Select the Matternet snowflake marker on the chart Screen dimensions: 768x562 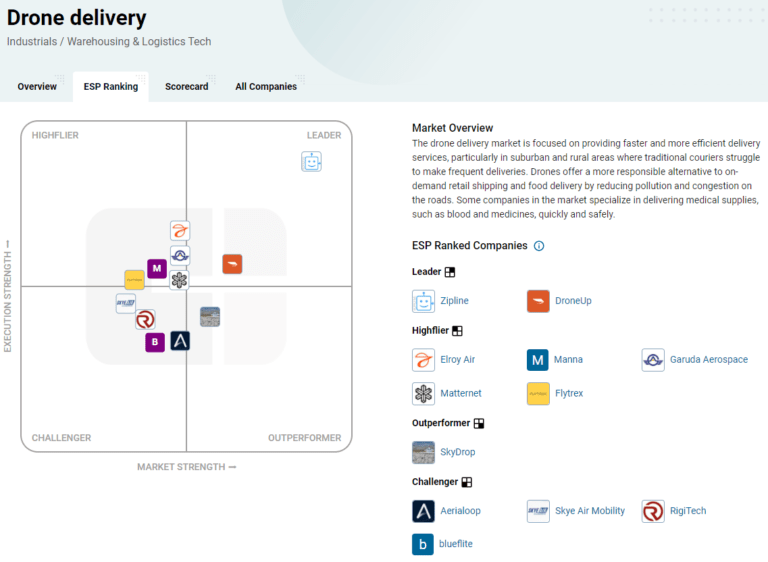(179, 280)
